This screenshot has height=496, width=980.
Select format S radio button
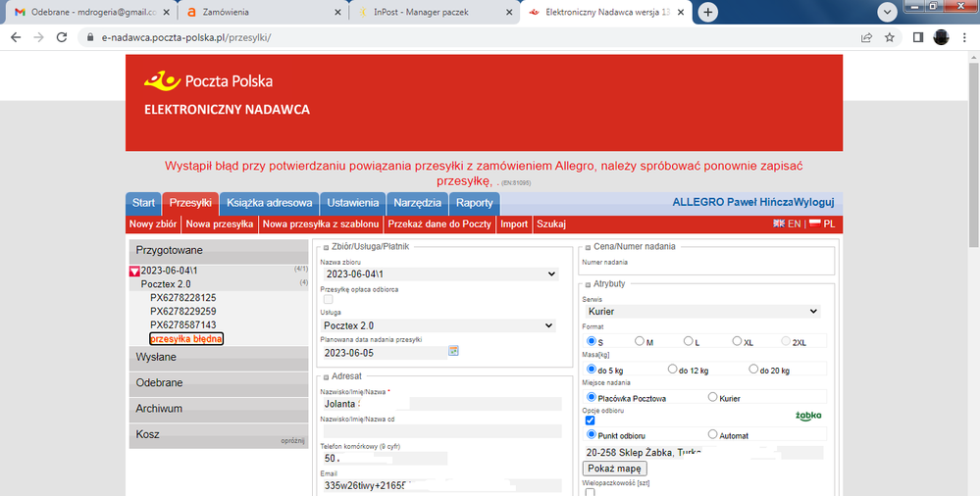pyautogui.click(x=592, y=341)
